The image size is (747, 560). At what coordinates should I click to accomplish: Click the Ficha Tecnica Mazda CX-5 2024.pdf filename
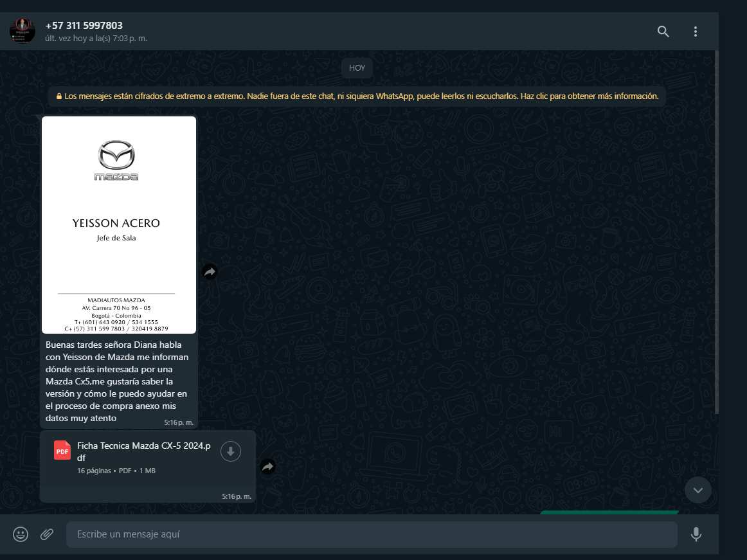click(144, 451)
